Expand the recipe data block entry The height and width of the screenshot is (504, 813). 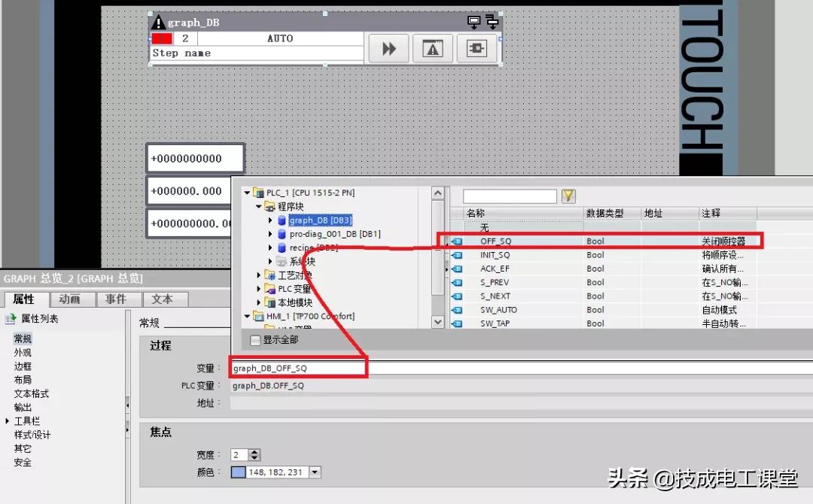click(270, 247)
